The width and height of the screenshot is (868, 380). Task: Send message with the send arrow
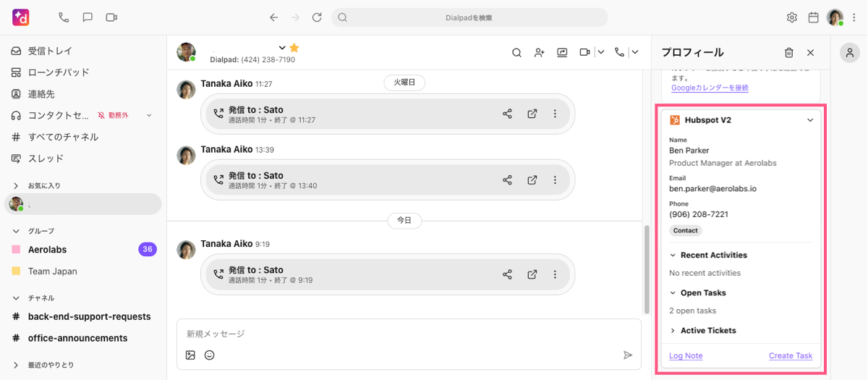coord(628,355)
